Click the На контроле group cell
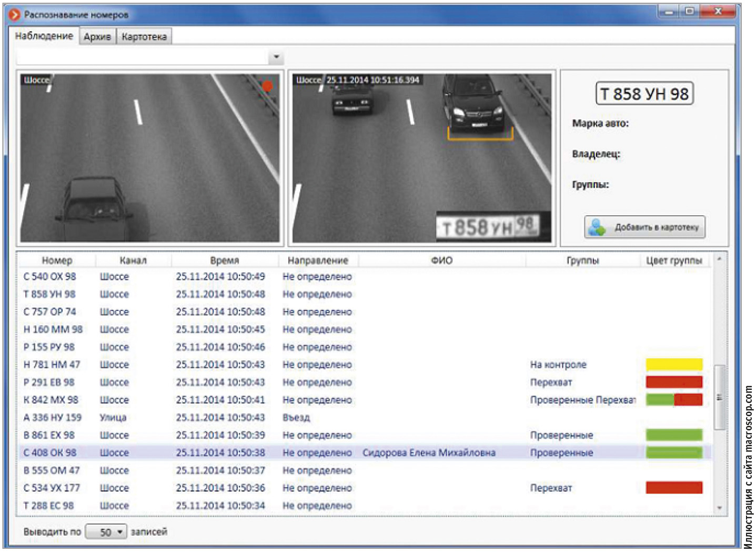Image resolution: width=756 pixels, height=553 pixels. (558, 365)
